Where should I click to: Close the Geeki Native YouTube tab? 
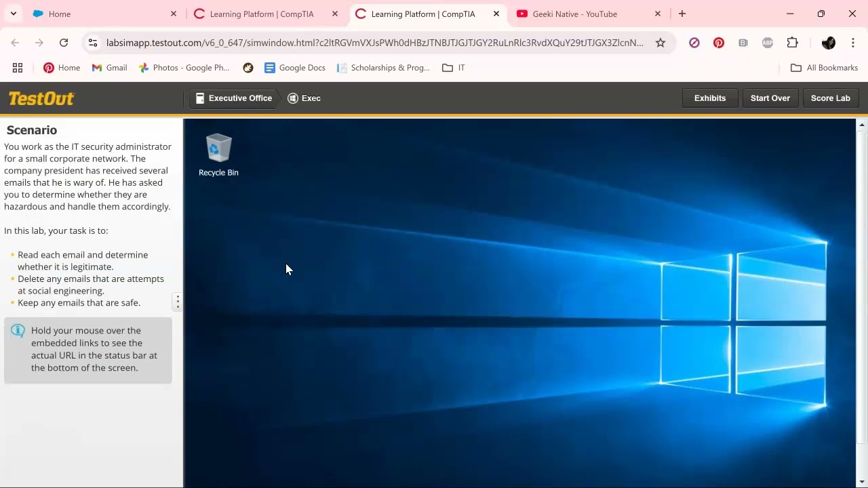click(x=658, y=14)
